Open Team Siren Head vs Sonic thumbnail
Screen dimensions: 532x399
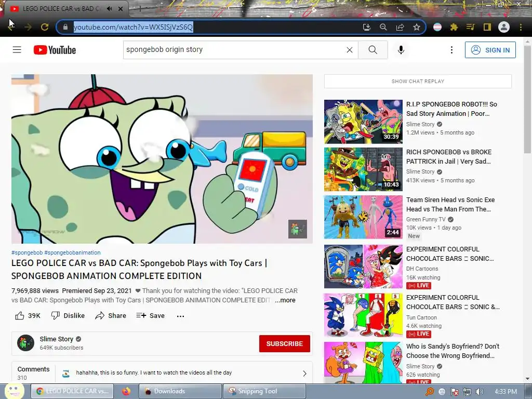pos(363,217)
